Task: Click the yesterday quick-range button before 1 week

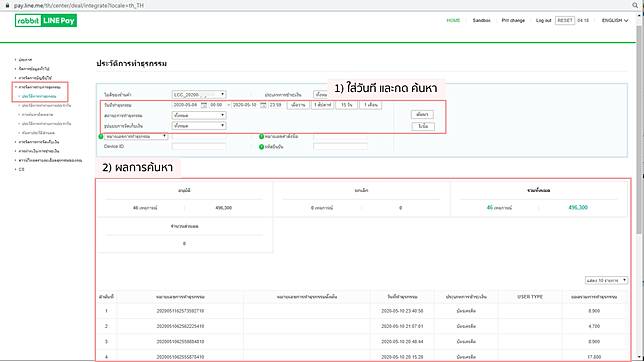Action: [298, 105]
